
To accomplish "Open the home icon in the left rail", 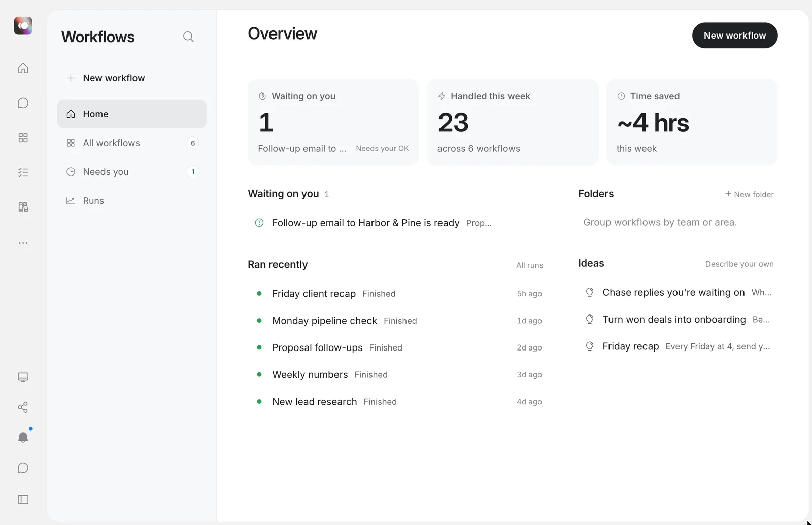I will 23,68.
